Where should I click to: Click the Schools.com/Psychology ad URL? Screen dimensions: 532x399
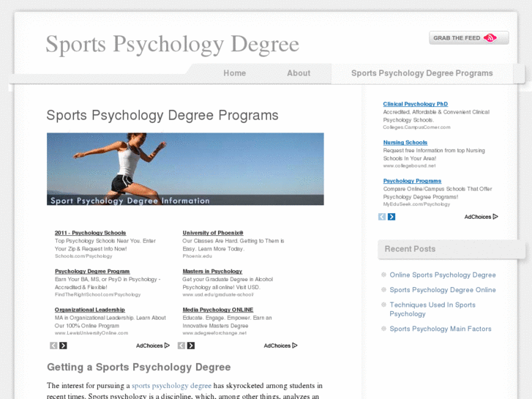pos(83,256)
